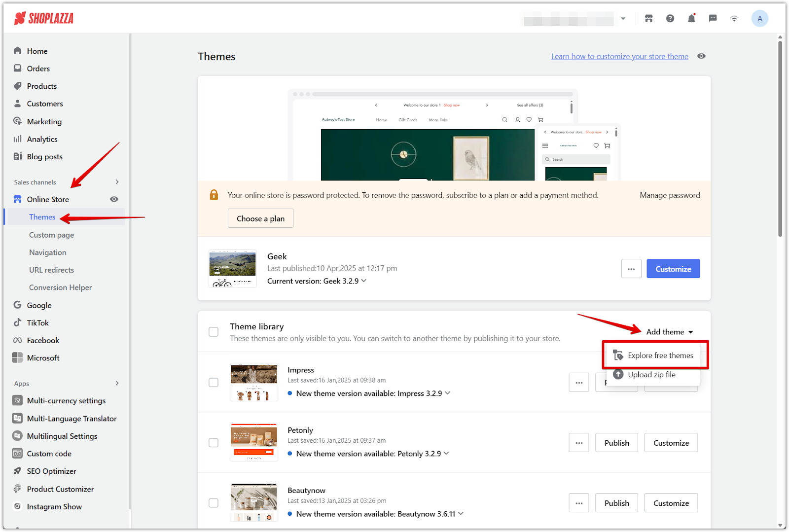Open Learn how to customize theme link
The width and height of the screenshot is (789, 532).
point(619,56)
